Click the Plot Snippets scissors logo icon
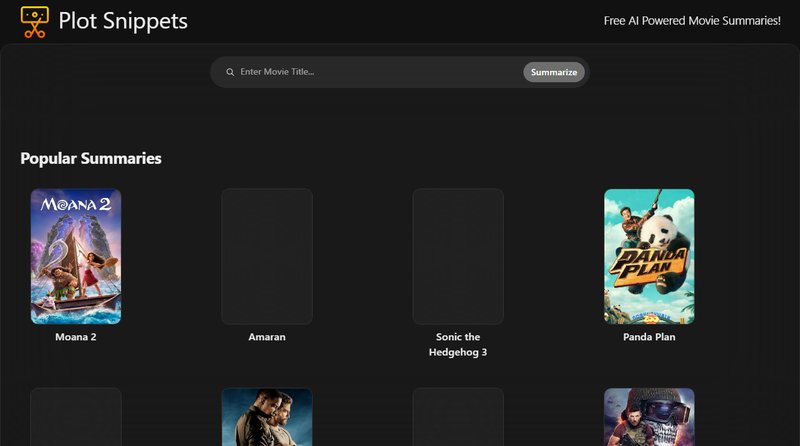The width and height of the screenshot is (800, 446). click(x=34, y=21)
